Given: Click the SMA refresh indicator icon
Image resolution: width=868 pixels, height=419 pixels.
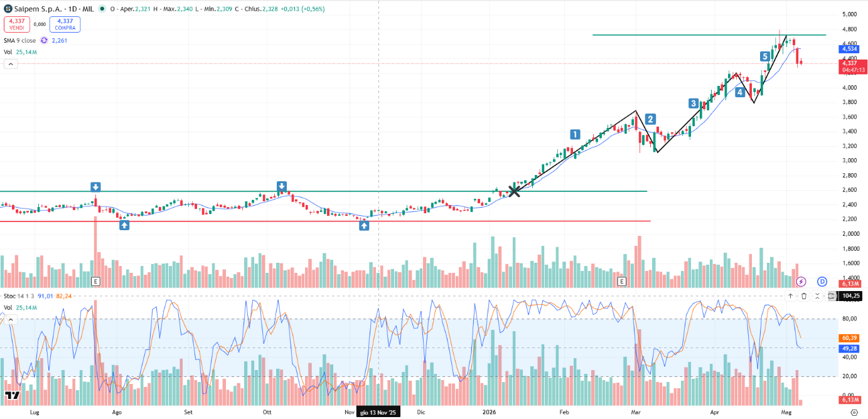Looking at the screenshot, I should 44,40.
